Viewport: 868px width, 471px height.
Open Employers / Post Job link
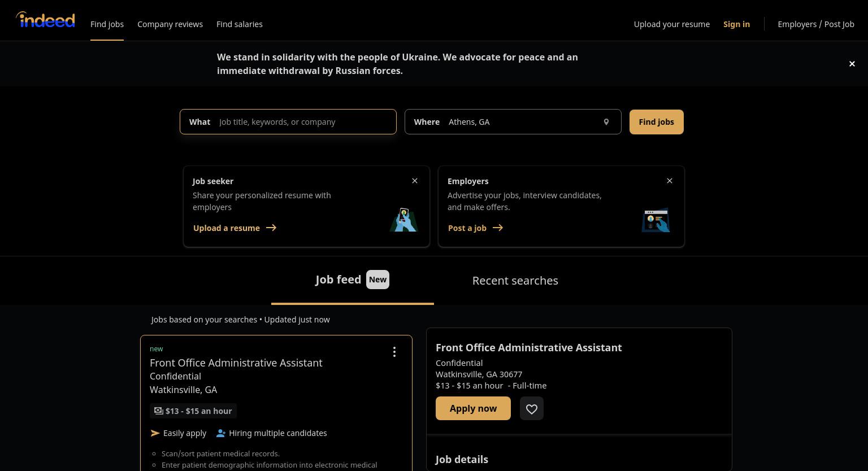point(816,24)
